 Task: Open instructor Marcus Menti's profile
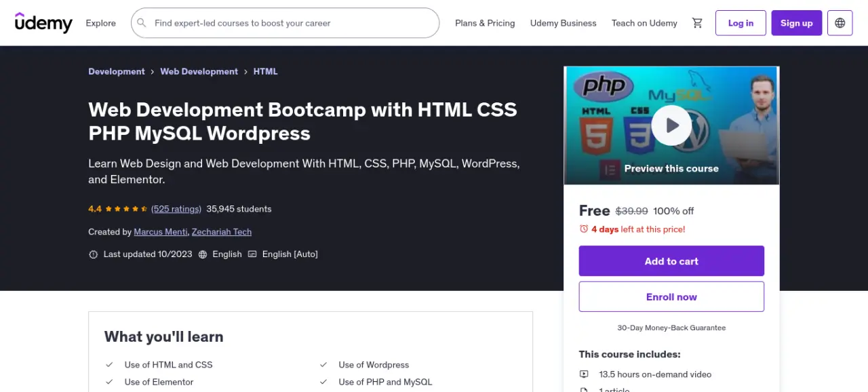click(161, 232)
